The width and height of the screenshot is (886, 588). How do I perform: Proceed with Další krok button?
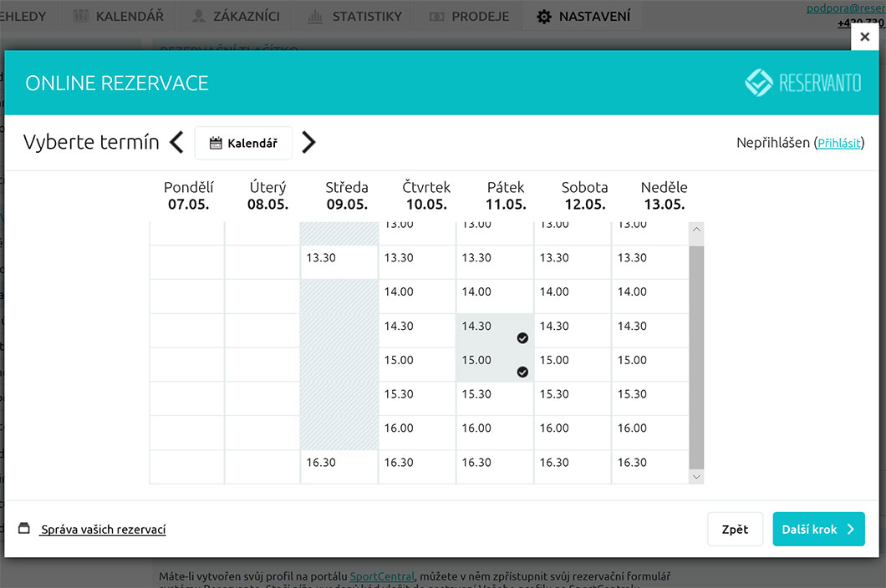[x=818, y=529]
